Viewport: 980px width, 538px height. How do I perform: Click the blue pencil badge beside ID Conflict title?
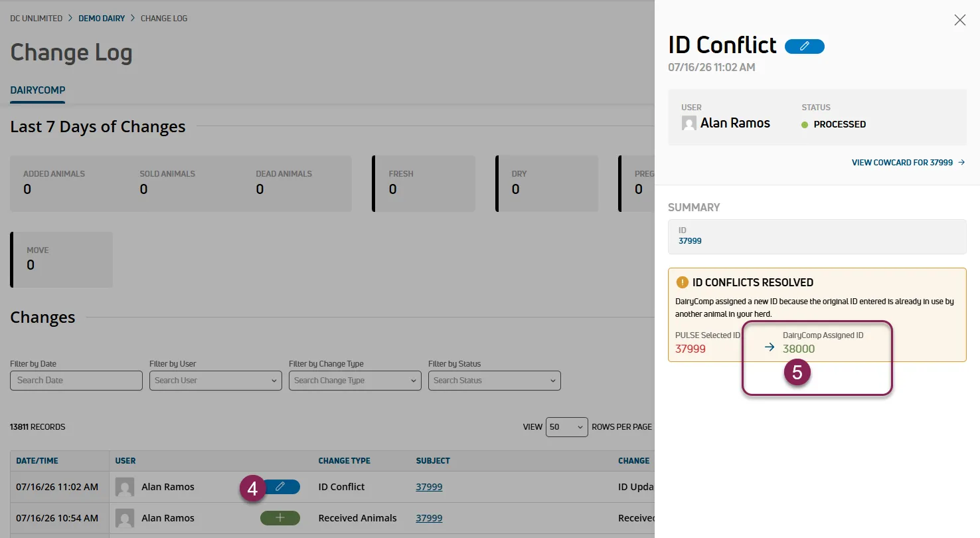[805, 46]
